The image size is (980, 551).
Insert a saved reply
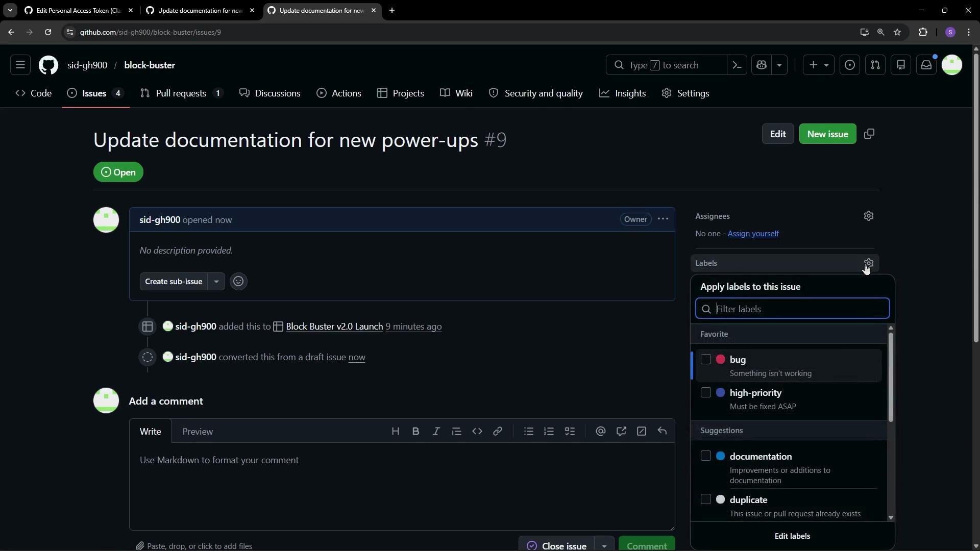pyautogui.click(x=662, y=432)
